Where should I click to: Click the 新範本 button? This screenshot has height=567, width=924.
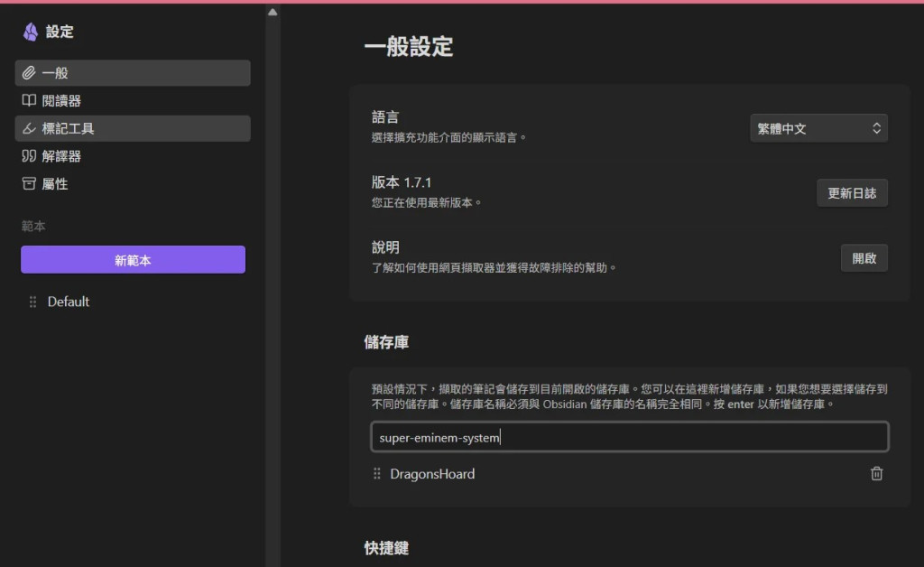(x=134, y=260)
